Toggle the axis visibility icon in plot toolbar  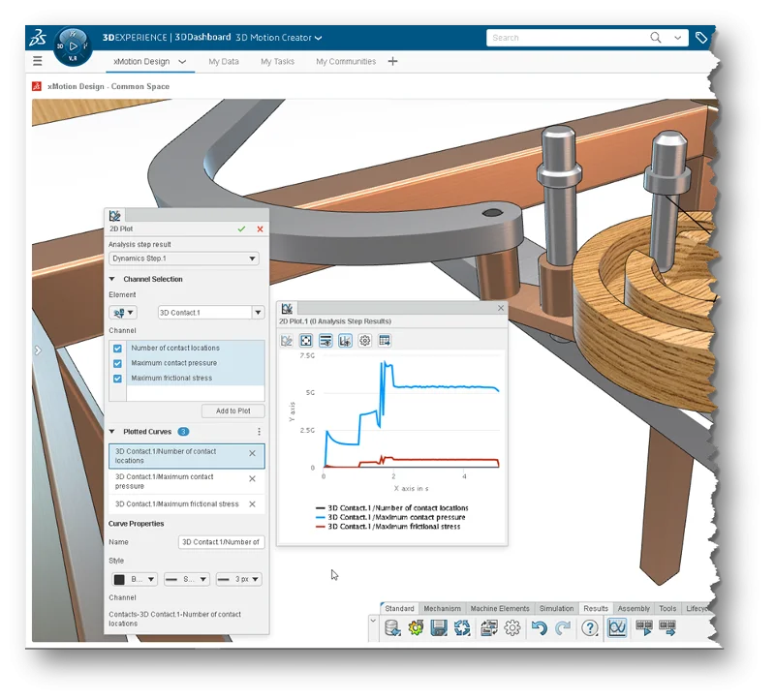(345, 341)
